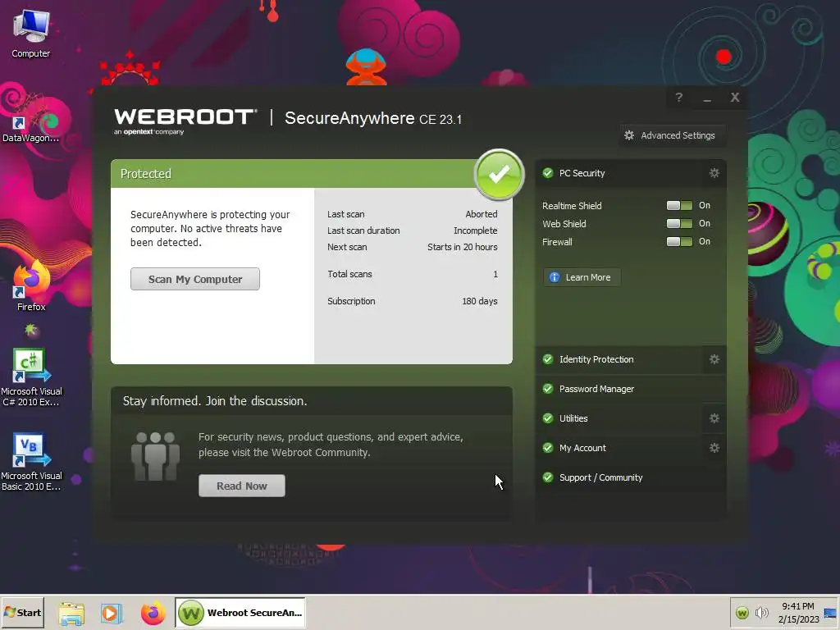The image size is (840, 630).
Task: Click the Utilities green check icon
Action: click(x=547, y=418)
